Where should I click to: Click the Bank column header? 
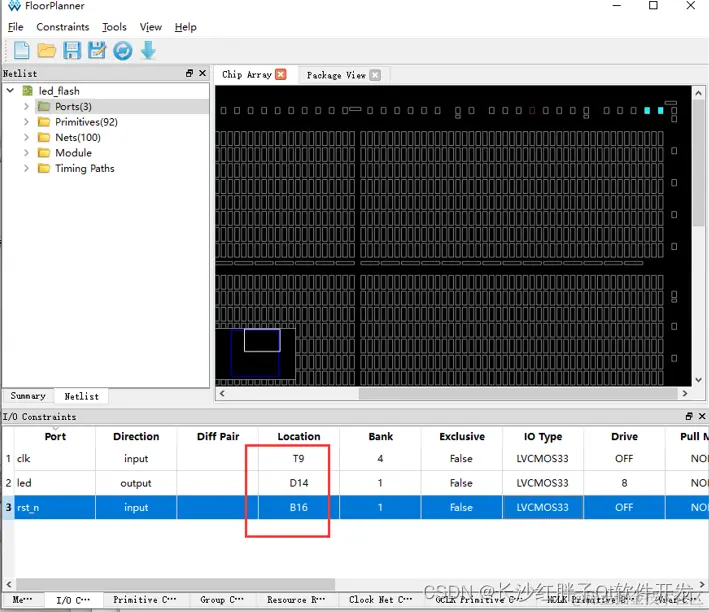click(x=380, y=436)
